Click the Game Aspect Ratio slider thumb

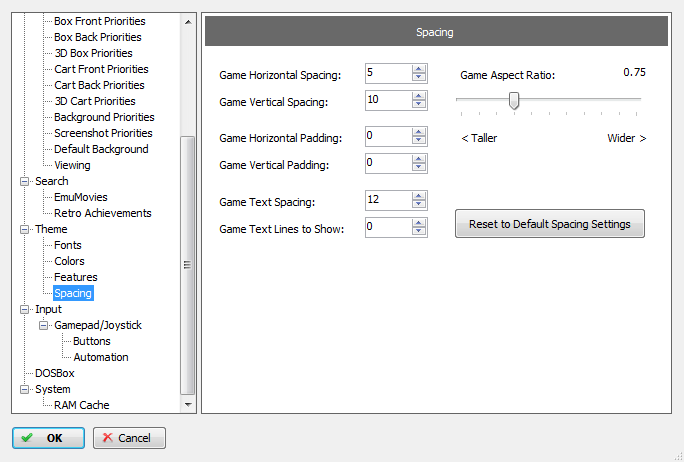click(514, 100)
